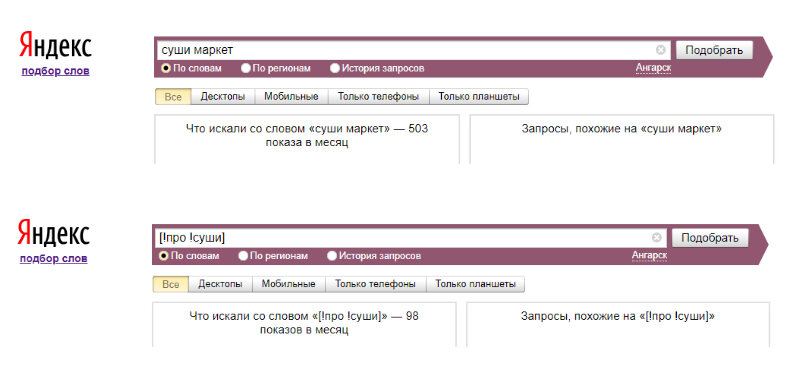Switch to 'Только телефоны' tab under '[!про !суши]' search
The height and width of the screenshot is (387, 800).
[375, 284]
